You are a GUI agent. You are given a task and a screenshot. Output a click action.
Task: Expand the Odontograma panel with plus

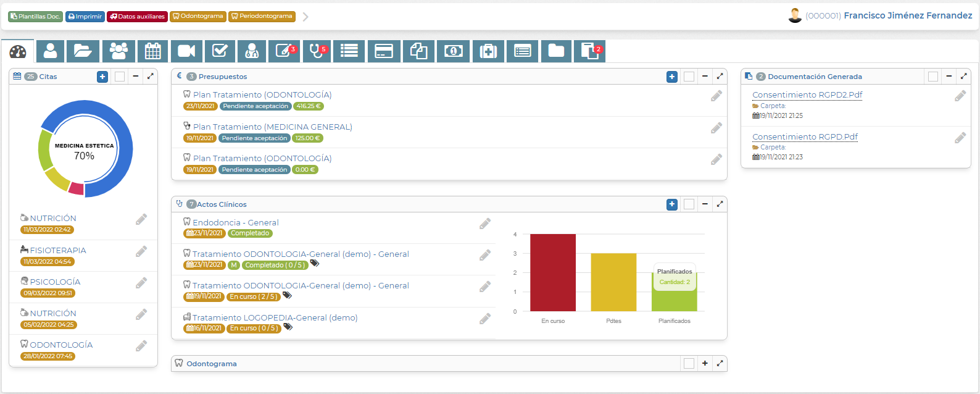[705, 364]
